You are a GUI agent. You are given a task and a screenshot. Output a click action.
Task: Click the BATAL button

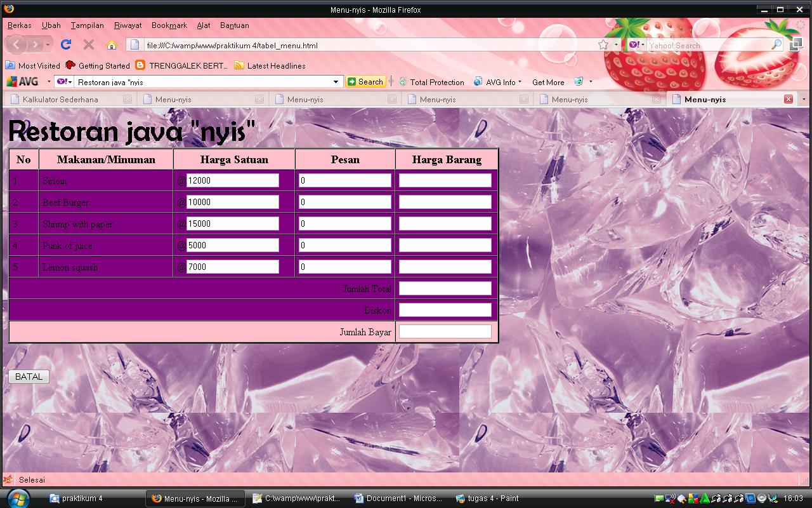pos(29,377)
